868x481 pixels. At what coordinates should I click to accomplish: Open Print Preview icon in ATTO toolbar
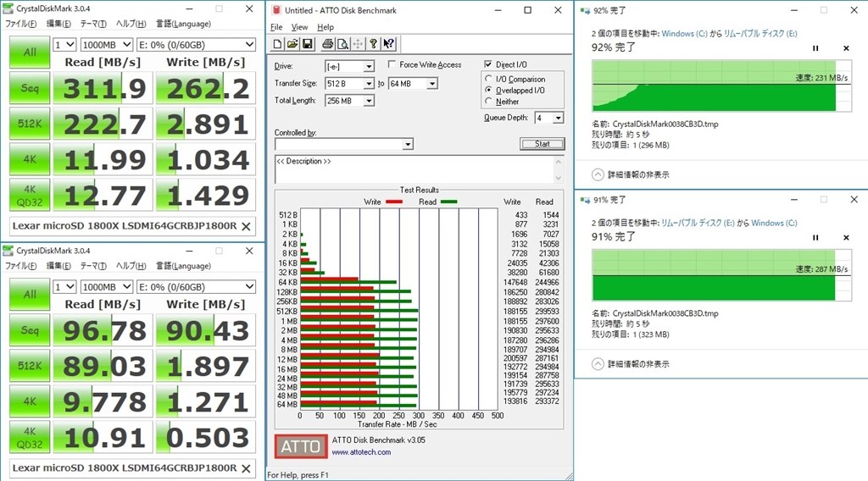(x=342, y=44)
